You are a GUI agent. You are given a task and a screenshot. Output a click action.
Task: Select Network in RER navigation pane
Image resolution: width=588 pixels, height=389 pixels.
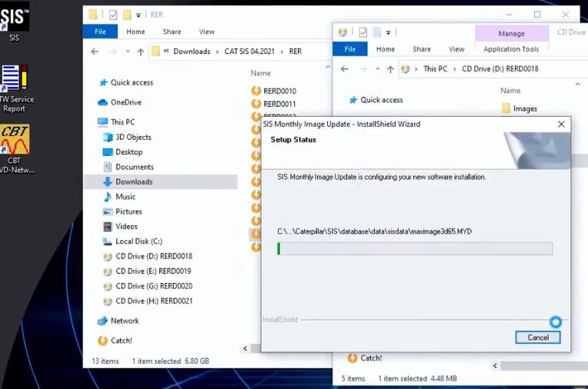click(125, 321)
